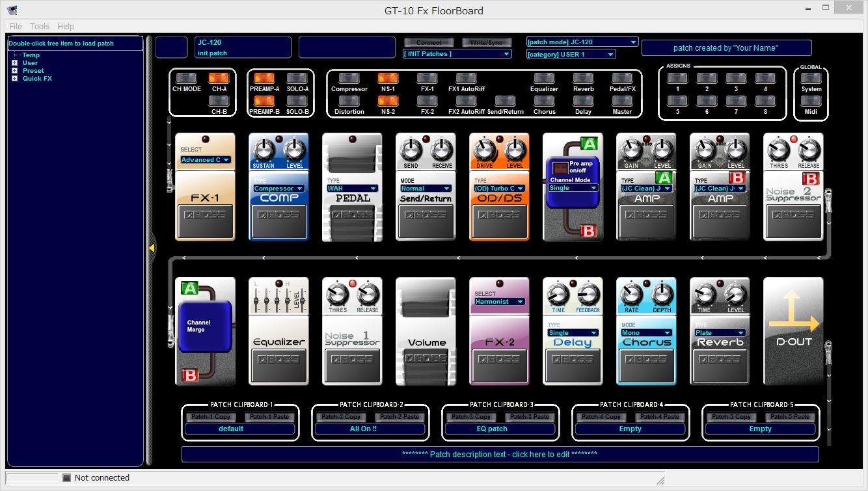Toggle the PREAMP-B button

[x=264, y=101]
